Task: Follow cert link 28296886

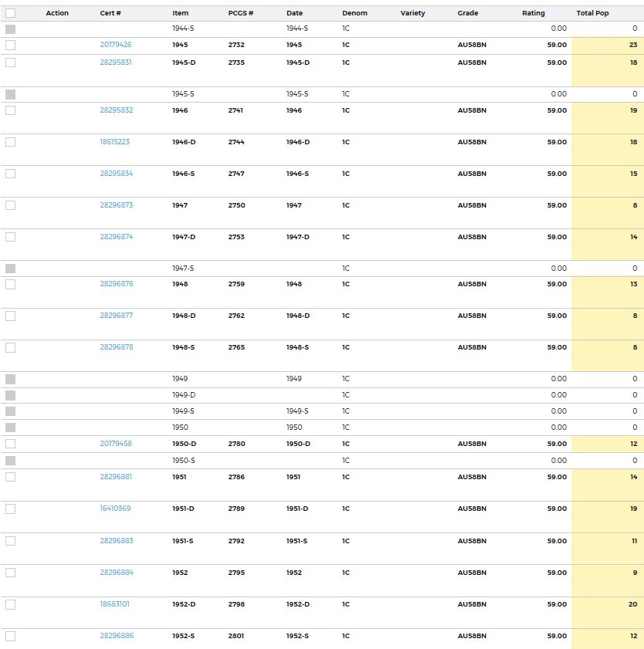Action: pyautogui.click(x=117, y=635)
